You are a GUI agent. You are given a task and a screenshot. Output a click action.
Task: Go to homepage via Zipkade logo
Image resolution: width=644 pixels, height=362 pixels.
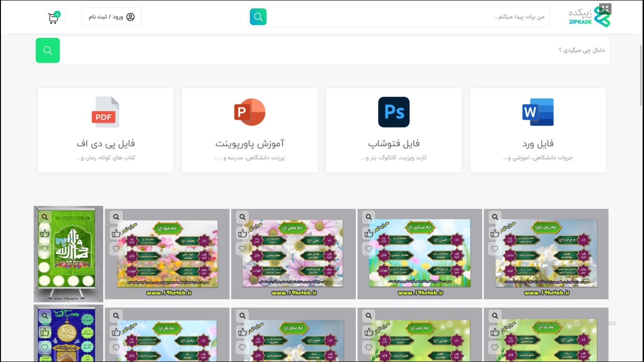point(589,17)
